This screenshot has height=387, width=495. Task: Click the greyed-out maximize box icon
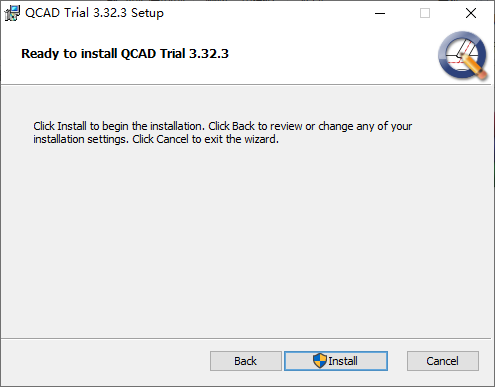[425, 13]
